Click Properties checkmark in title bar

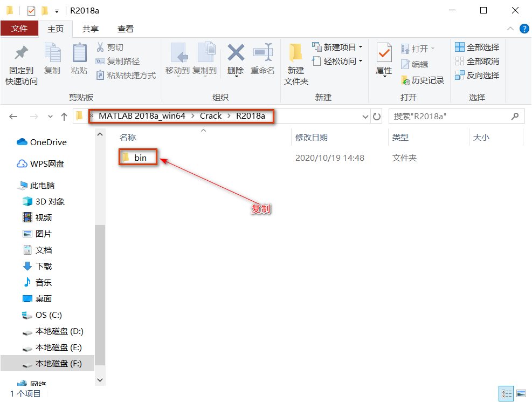[x=31, y=11]
